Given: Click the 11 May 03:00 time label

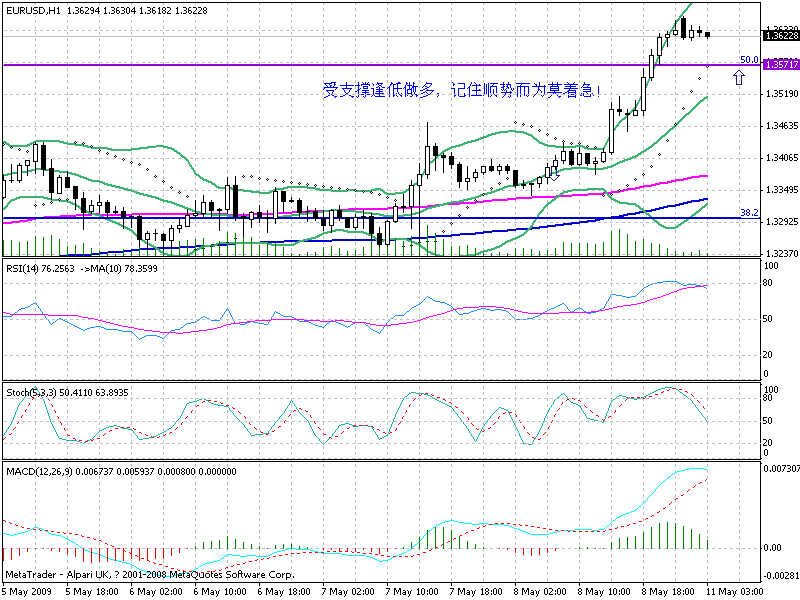Looking at the screenshot, I should pyautogui.click(x=735, y=592).
